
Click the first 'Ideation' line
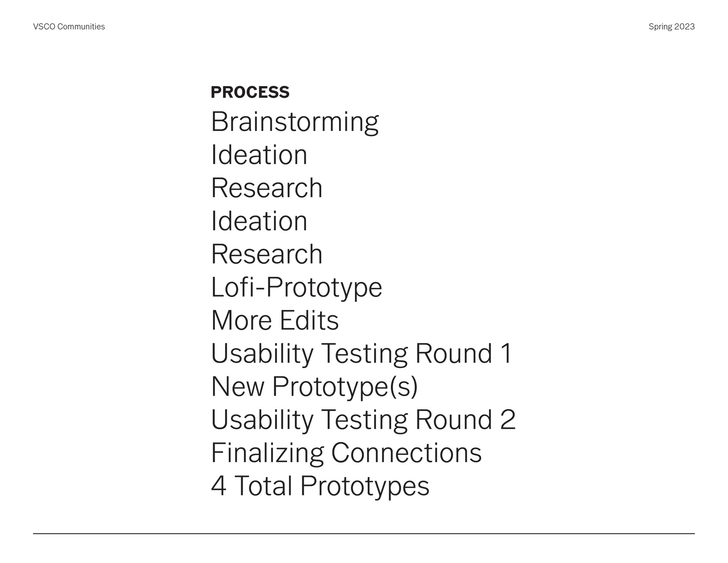coord(259,155)
